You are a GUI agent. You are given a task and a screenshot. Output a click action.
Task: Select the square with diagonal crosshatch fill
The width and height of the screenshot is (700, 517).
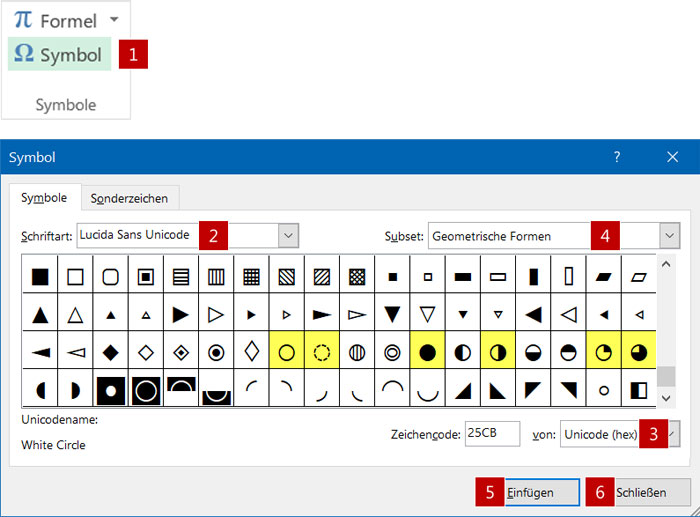click(357, 277)
